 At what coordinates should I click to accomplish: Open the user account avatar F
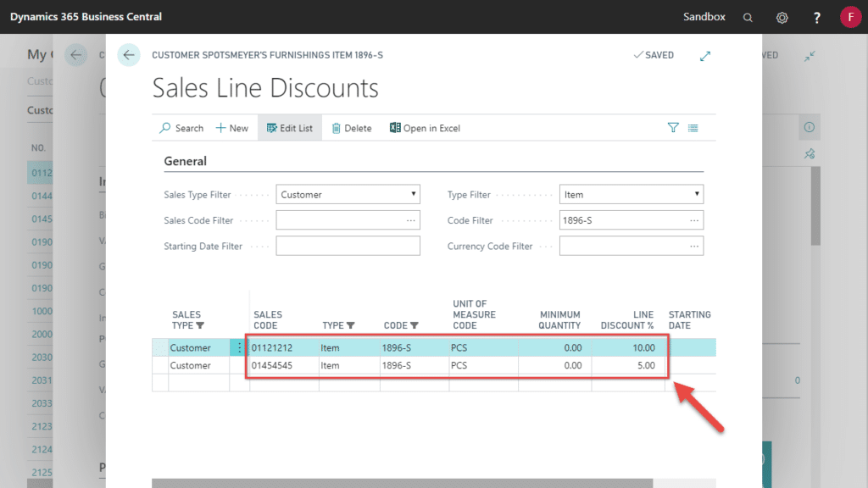point(850,17)
